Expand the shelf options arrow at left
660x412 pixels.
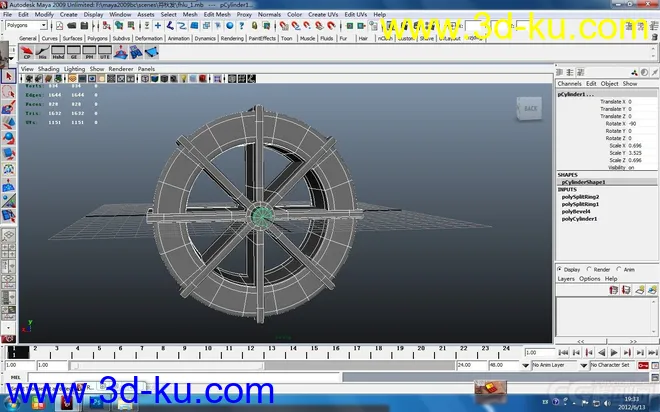point(11,58)
